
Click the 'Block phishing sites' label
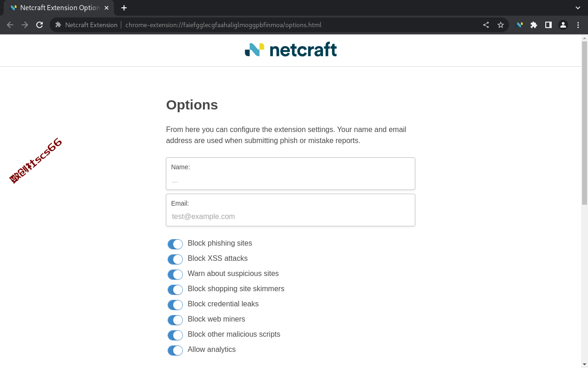[x=220, y=243]
